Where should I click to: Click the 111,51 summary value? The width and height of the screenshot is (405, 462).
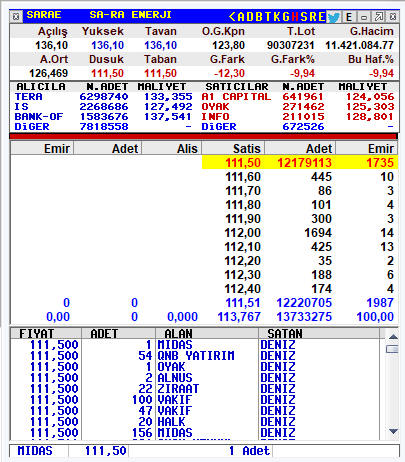pos(243,303)
